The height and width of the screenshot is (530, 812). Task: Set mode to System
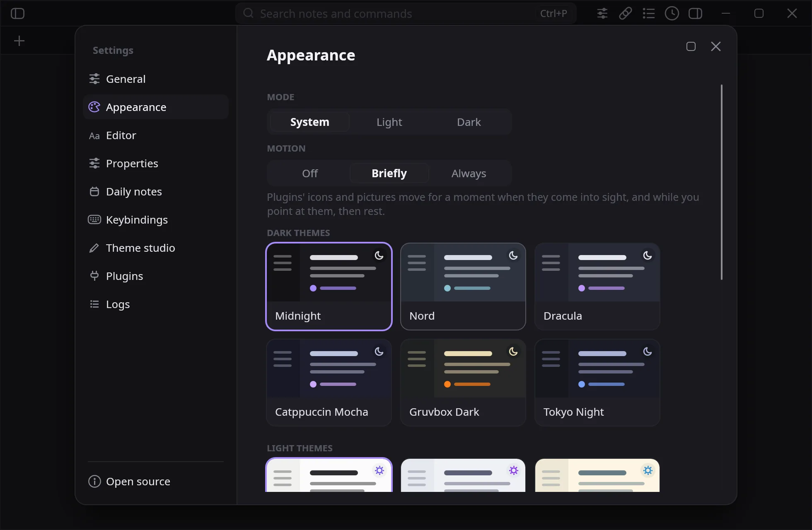(309, 122)
